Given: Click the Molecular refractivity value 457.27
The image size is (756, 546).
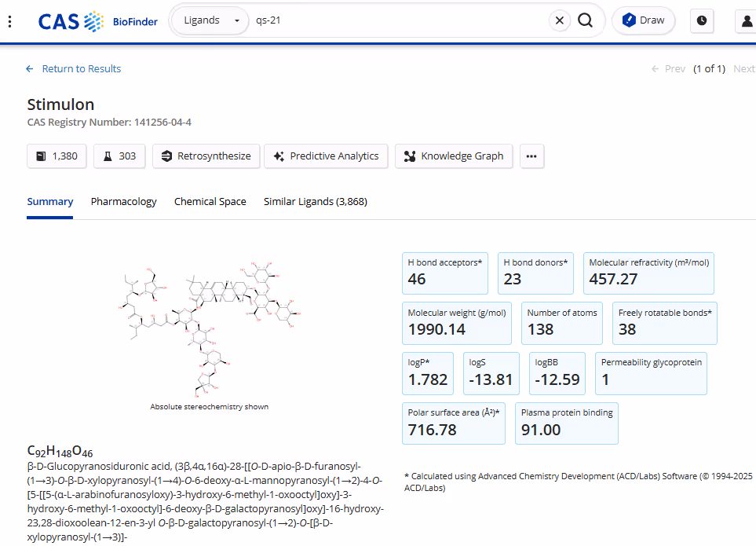Looking at the screenshot, I should pos(613,279).
